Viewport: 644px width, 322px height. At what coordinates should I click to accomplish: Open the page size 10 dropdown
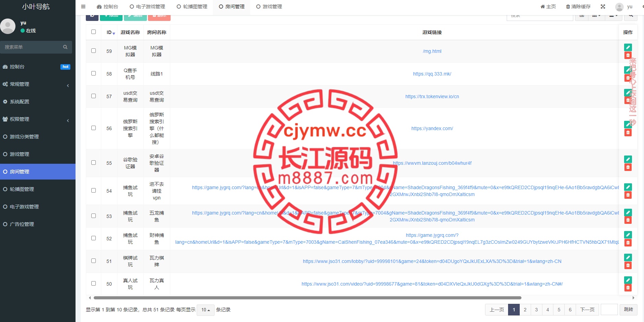point(205,310)
